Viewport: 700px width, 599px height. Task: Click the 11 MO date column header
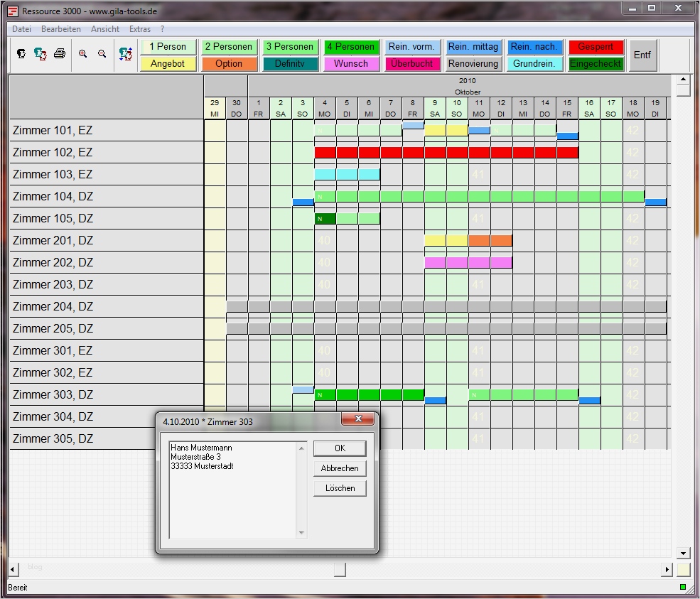pos(478,109)
